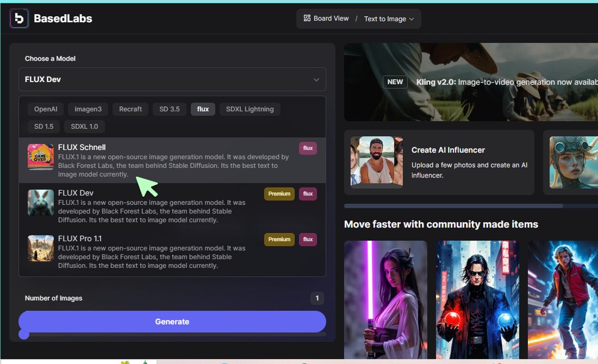Click the Premium badge on FLUX Pro 1.1

coord(279,240)
